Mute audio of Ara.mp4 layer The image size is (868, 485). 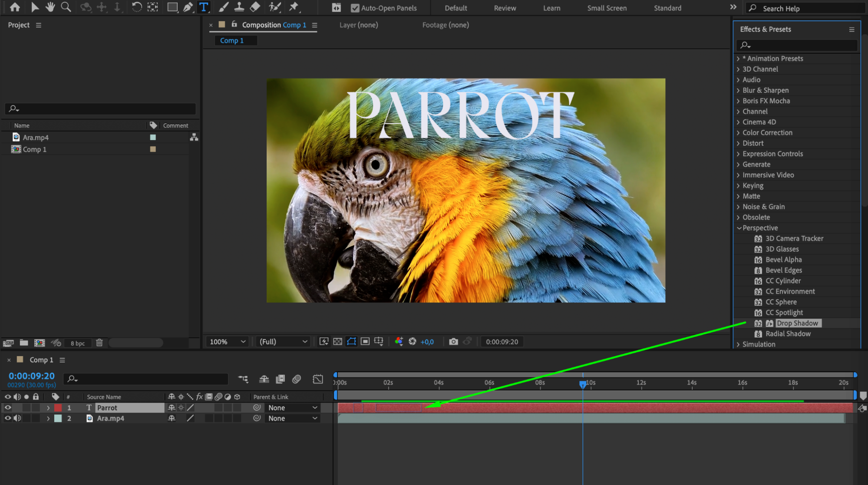point(17,418)
